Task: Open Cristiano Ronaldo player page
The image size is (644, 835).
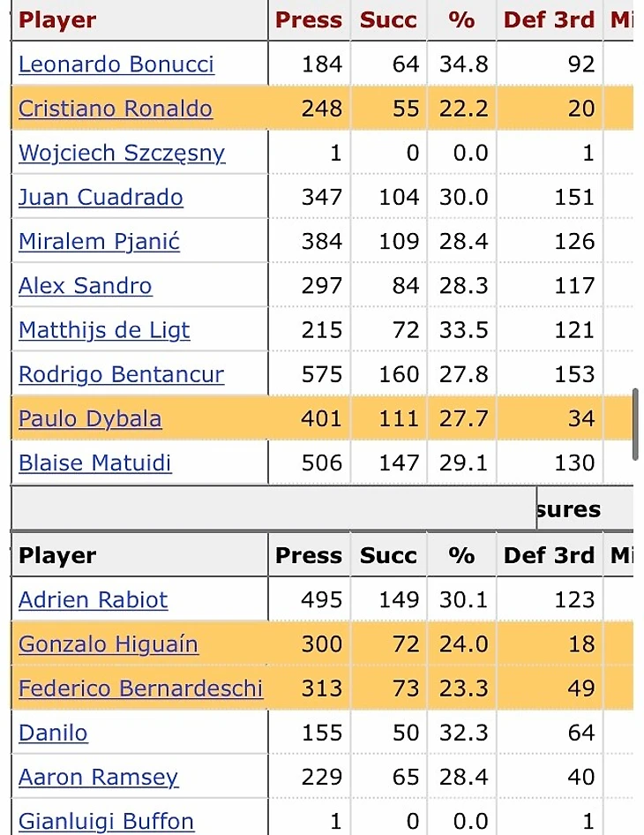Action: coord(116,109)
